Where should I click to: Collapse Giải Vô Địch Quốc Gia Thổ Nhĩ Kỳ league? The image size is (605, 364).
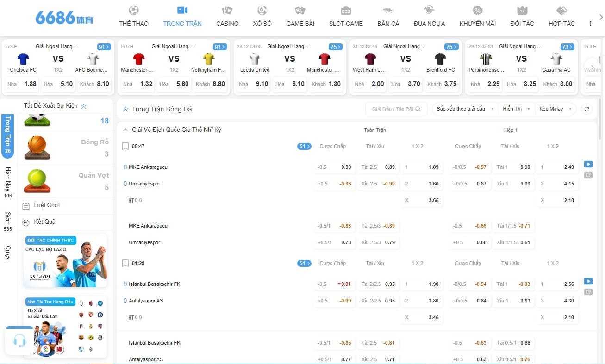coord(125,130)
